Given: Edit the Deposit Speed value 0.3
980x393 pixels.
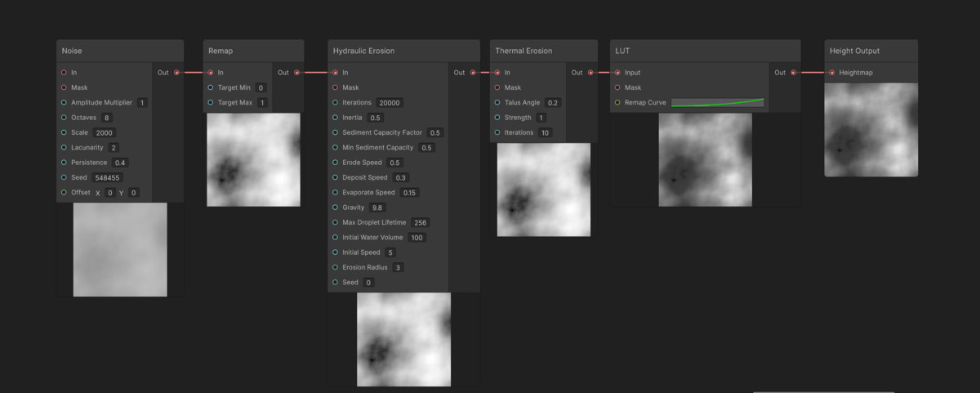Looking at the screenshot, I should click(400, 177).
